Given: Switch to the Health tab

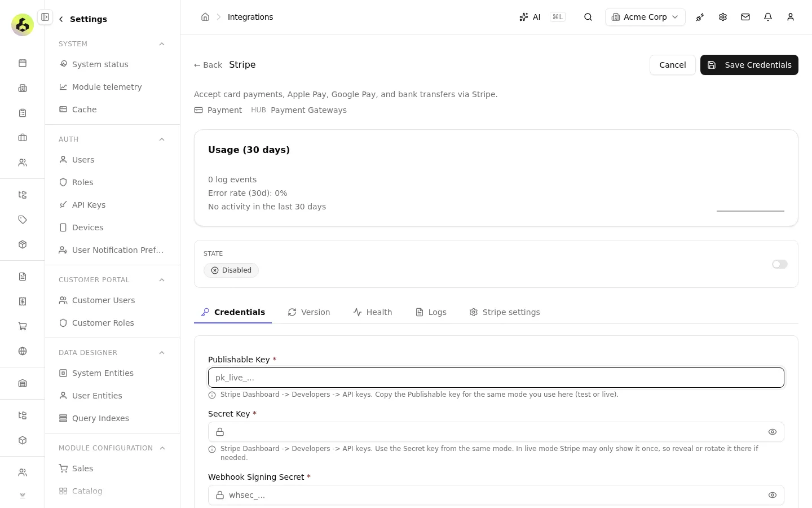Looking at the screenshot, I should pyautogui.click(x=373, y=312).
